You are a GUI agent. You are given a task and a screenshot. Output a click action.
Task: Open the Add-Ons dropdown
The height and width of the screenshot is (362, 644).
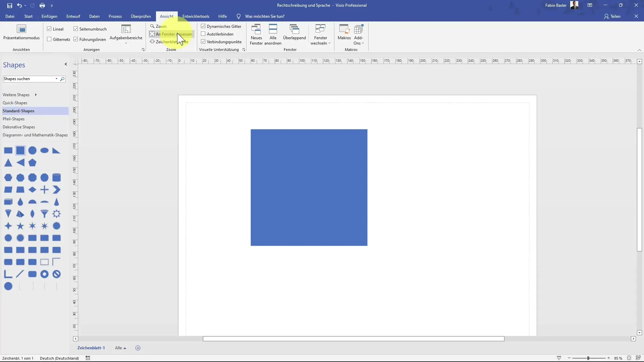[359, 35]
